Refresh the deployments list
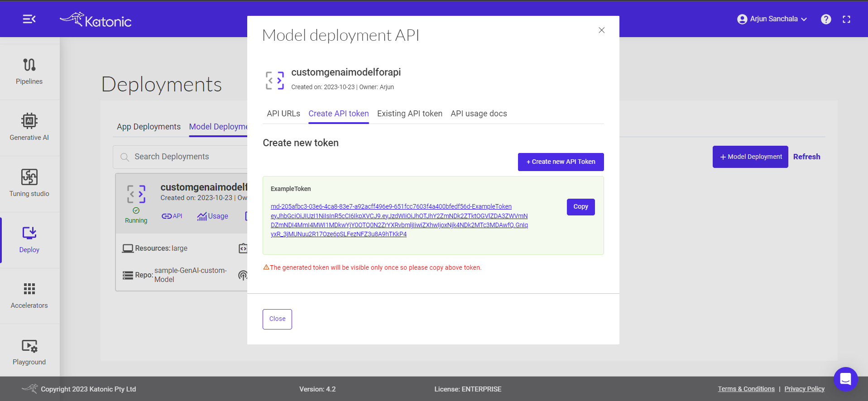This screenshot has height=401, width=868. [x=806, y=157]
